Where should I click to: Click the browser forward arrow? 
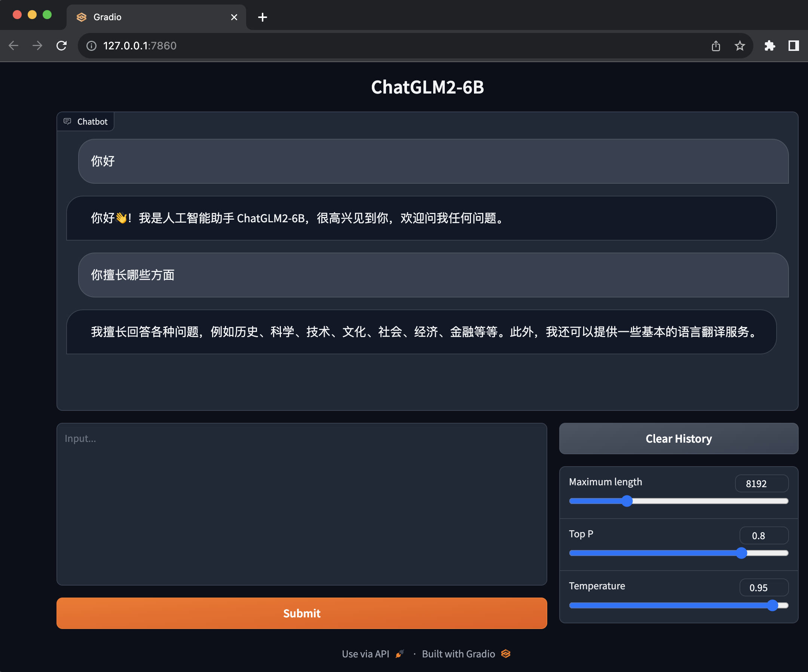click(37, 46)
